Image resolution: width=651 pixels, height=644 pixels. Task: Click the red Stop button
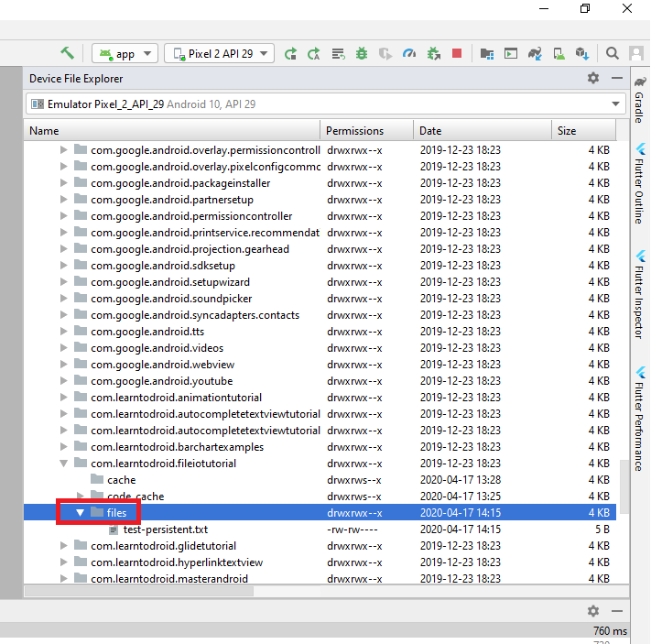point(457,53)
